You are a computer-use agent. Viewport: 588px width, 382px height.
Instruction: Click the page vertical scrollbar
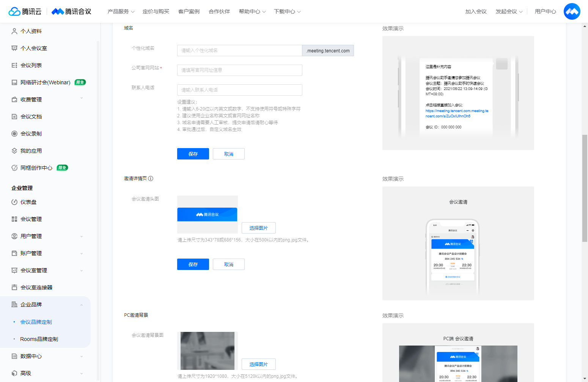(x=585, y=189)
